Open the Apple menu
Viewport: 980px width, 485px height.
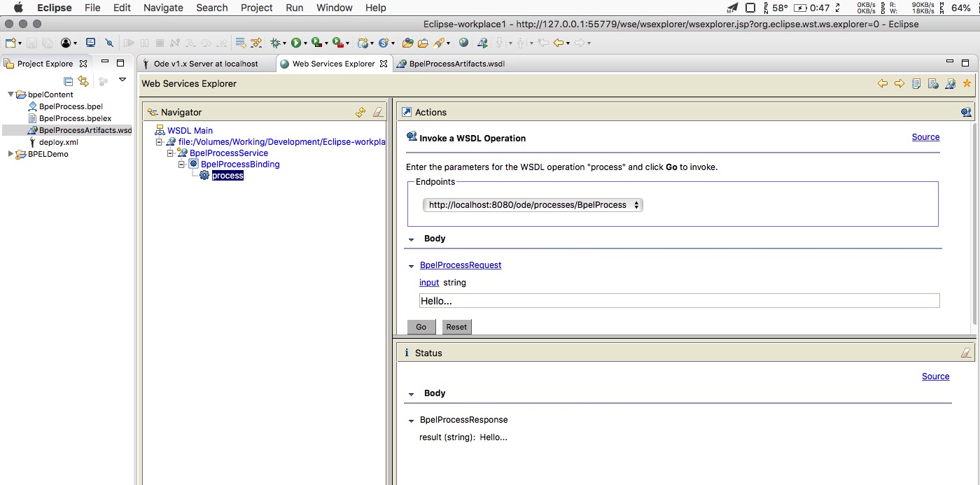point(19,8)
